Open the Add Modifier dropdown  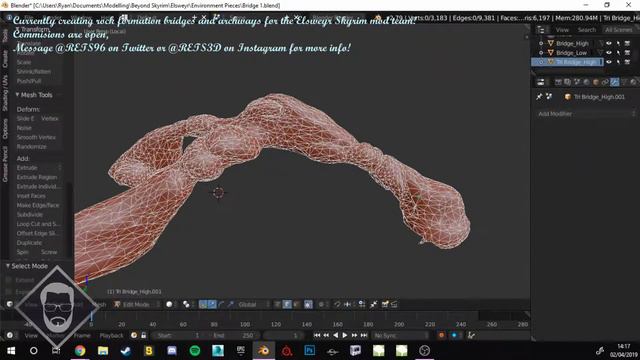pyautogui.click(x=587, y=114)
